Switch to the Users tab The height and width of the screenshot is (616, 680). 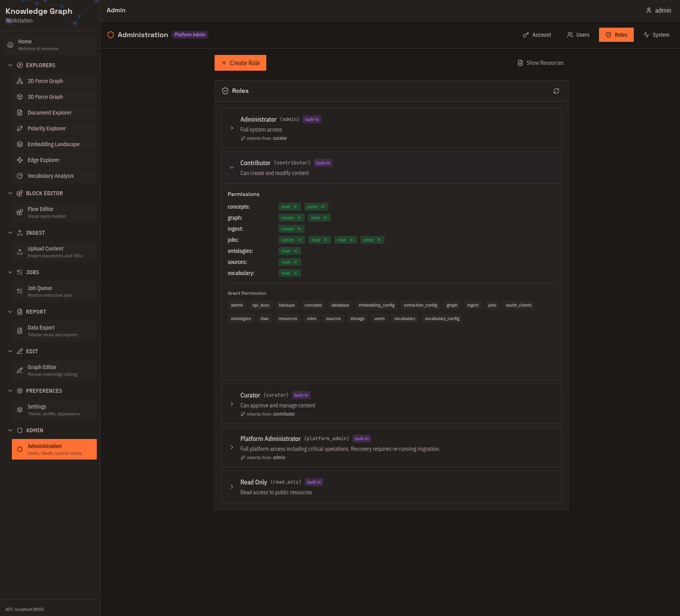click(578, 35)
